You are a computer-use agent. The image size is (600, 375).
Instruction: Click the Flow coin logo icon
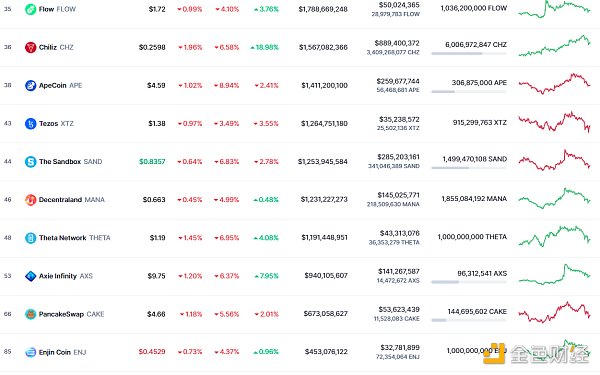click(30, 9)
